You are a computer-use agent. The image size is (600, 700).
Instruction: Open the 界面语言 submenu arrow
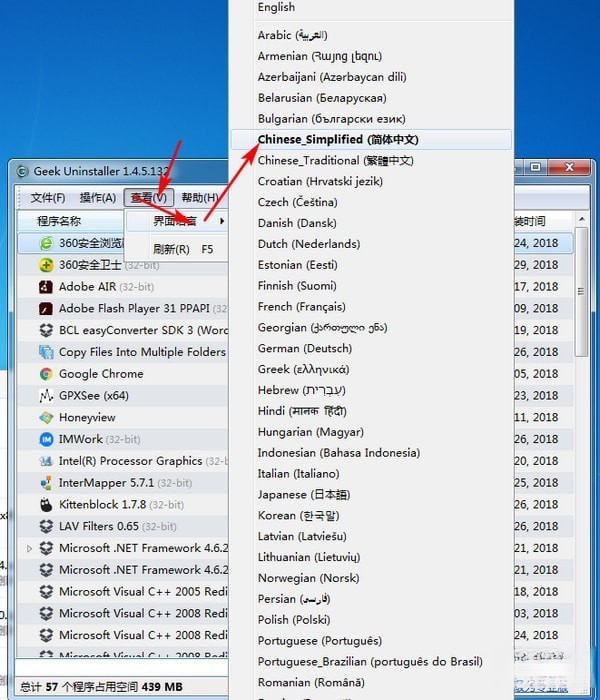[222, 221]
